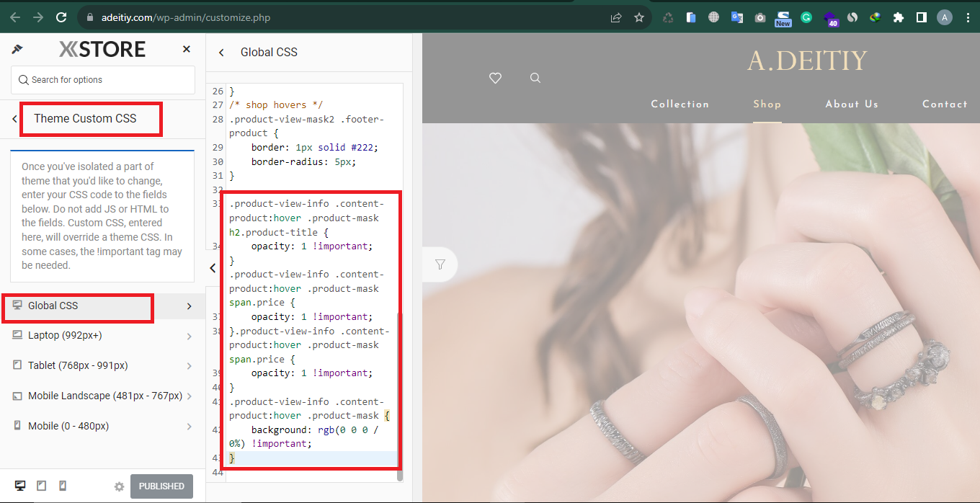Open the Shop nav link
This screenshot has height=503, width=980.
coord(767,104)
